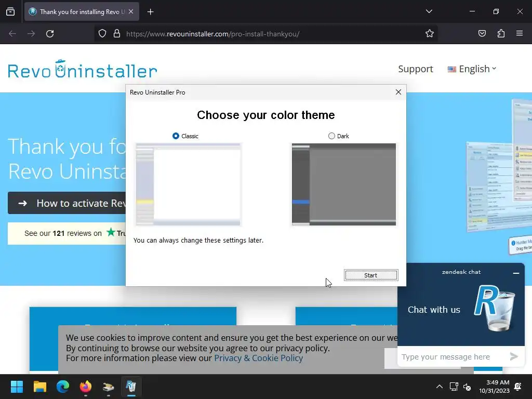Reload the current page
Viewport: 532px width, 399px height.
click(x=50, y=34)
